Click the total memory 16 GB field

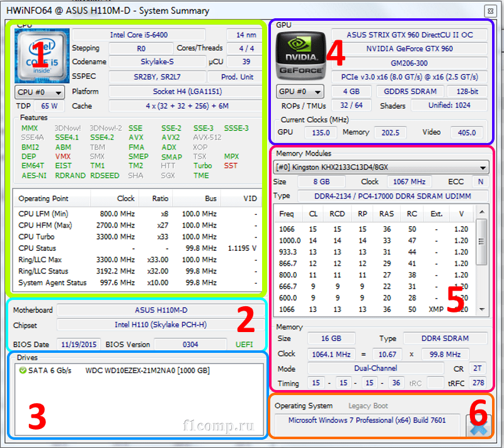point(331,338)
